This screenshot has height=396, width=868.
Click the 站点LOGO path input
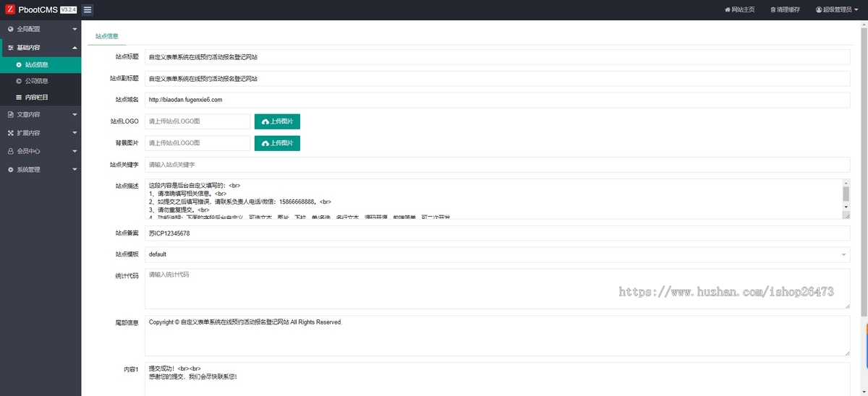(197, 121)
